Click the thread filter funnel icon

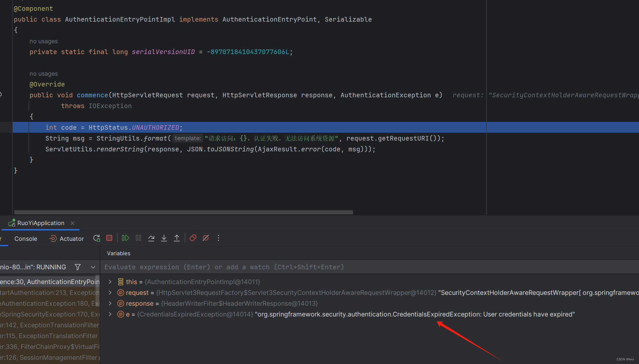[78, 267]
